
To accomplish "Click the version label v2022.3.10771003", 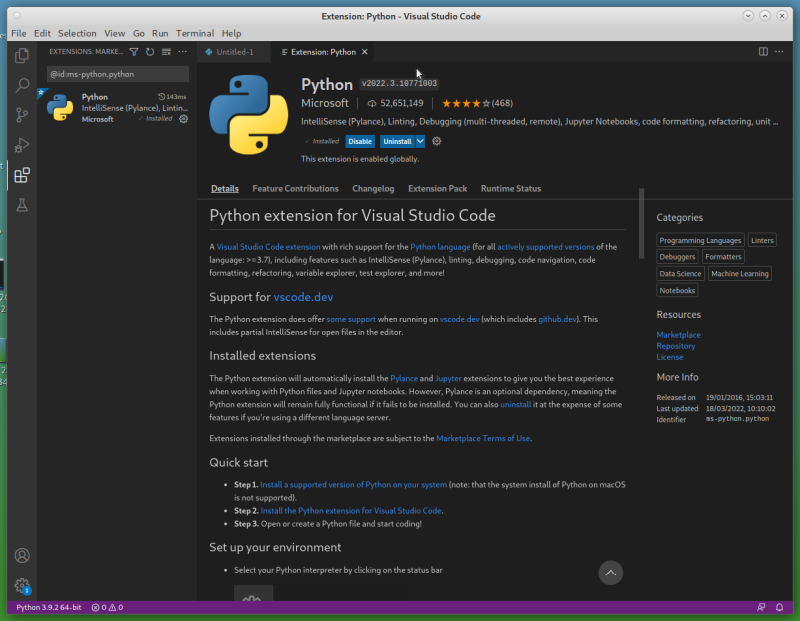I will [399, 83].
